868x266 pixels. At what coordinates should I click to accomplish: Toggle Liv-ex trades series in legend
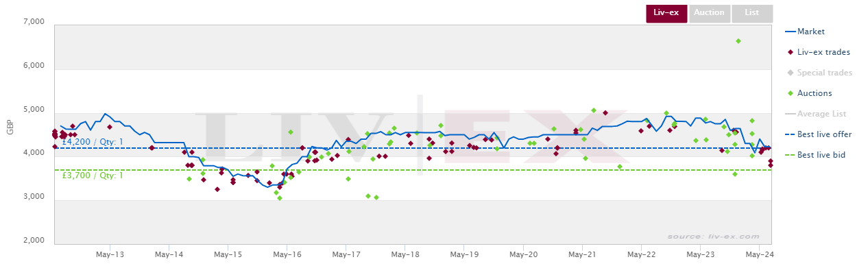817,52
